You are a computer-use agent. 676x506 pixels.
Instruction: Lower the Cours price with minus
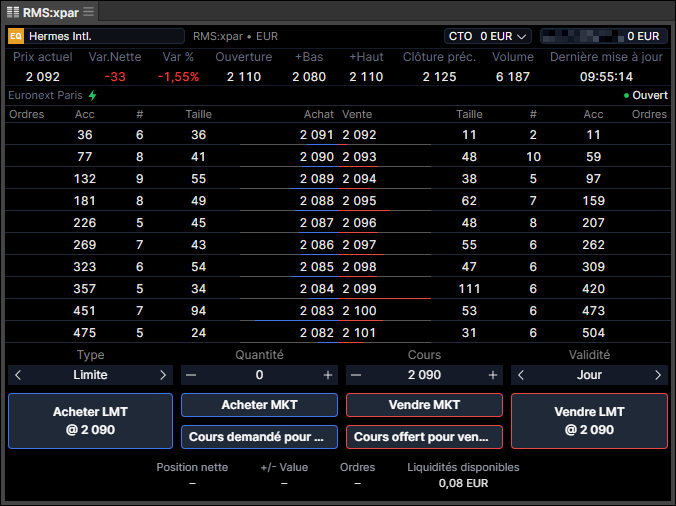pos(357,375)
